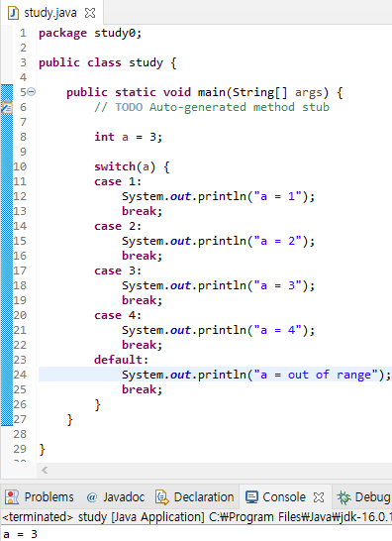Click the 'case 2:' label

pos(118,226)
